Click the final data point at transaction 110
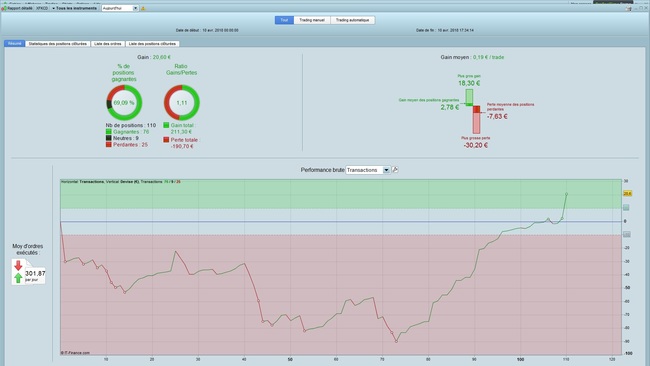Viewport: 650px width, 366px height. pyautogui.click(x=566, y=194)
